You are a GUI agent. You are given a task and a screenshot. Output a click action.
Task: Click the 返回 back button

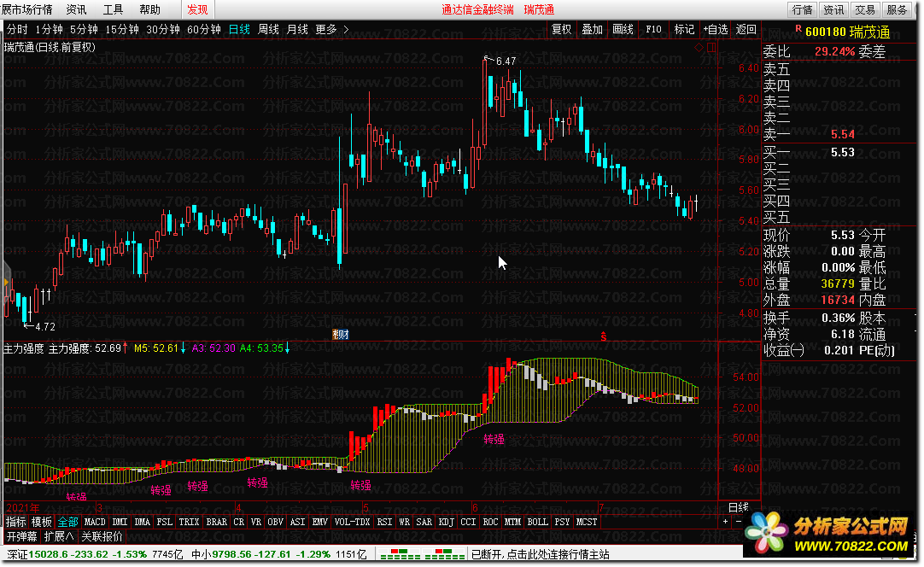(x=746, y=29)
